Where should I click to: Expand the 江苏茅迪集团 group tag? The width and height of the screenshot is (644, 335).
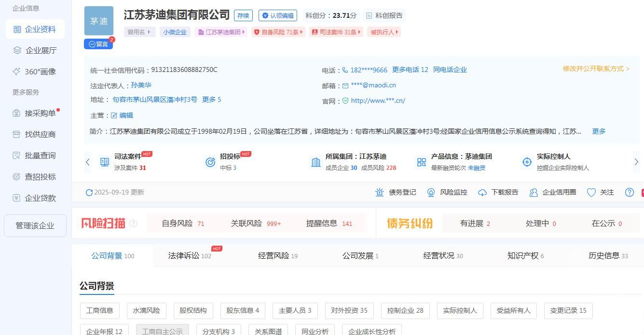[x=222, y=32]
